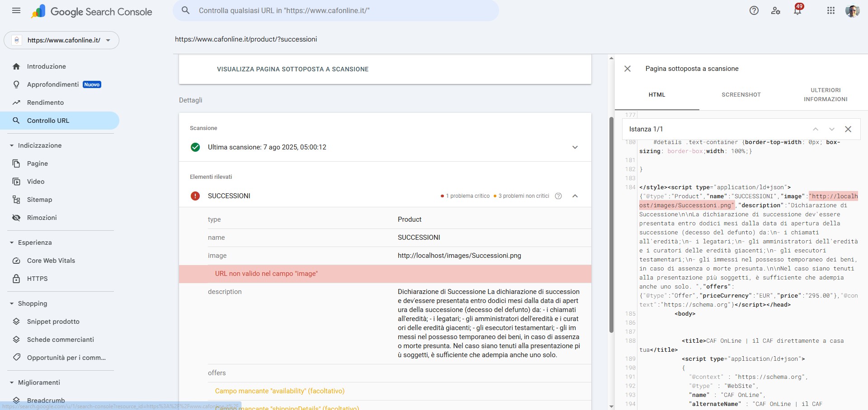Open Introduzione in the sidebar
Image resolution: width=868 pixels, height=410 pixels.
(60, 66)
